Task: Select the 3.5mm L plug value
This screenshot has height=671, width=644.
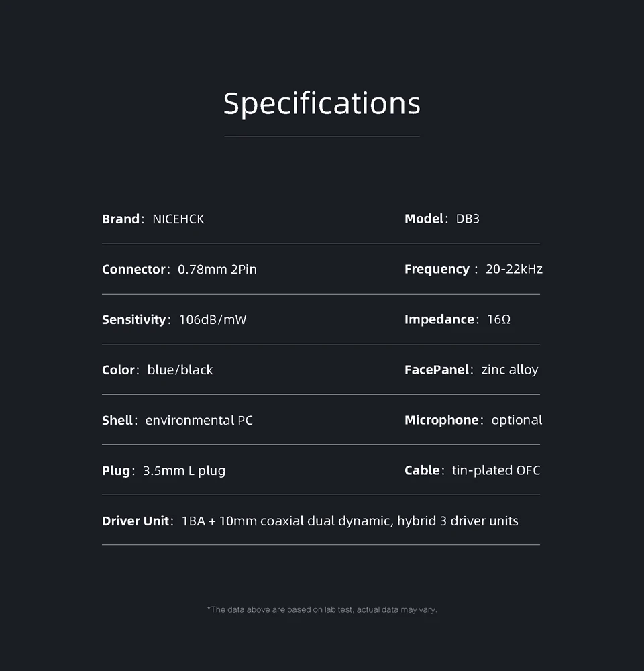Action: (x=184, y=471)
